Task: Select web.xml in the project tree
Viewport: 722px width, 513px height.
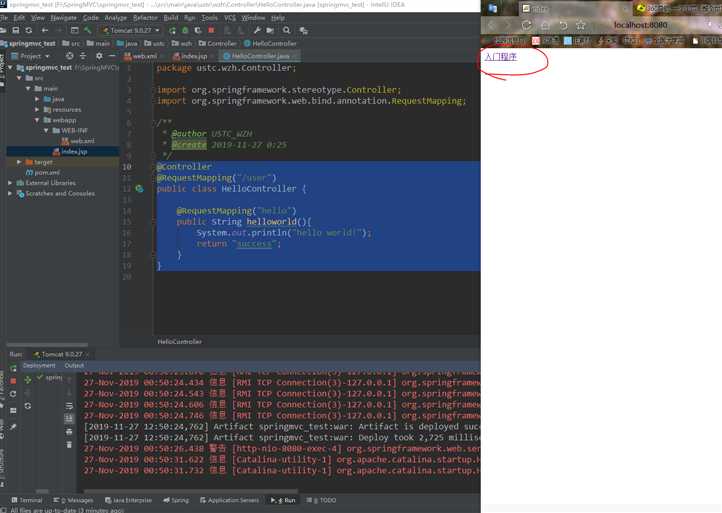Action: [78, 141]
